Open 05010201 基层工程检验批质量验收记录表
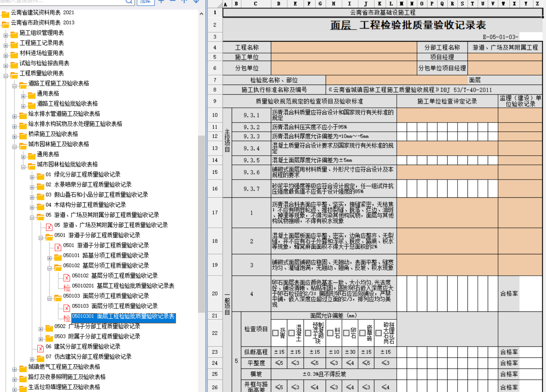The image size is (546, 392). pos(123,286)
